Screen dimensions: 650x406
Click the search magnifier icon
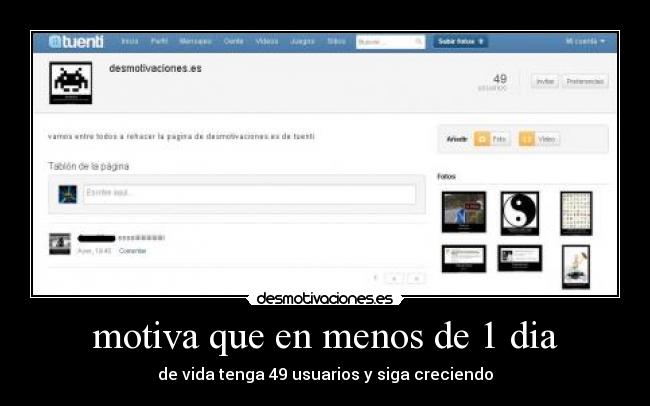(x=418, y=42)
